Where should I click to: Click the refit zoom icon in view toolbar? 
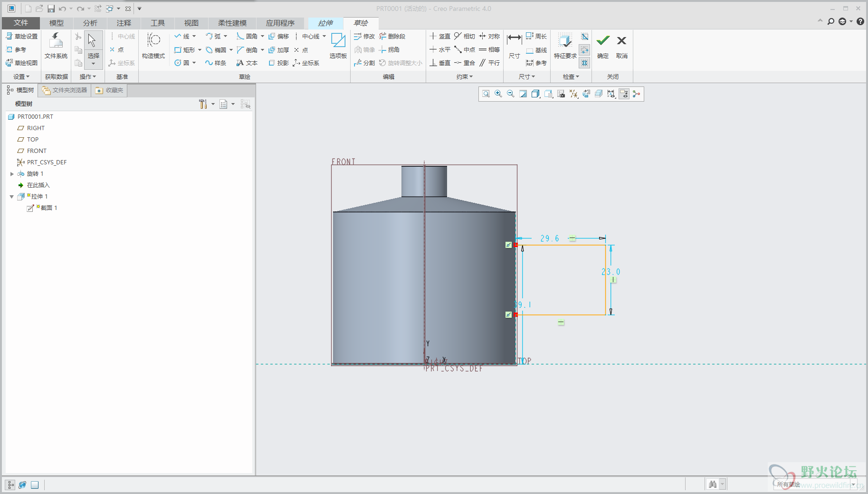[486, 94]
